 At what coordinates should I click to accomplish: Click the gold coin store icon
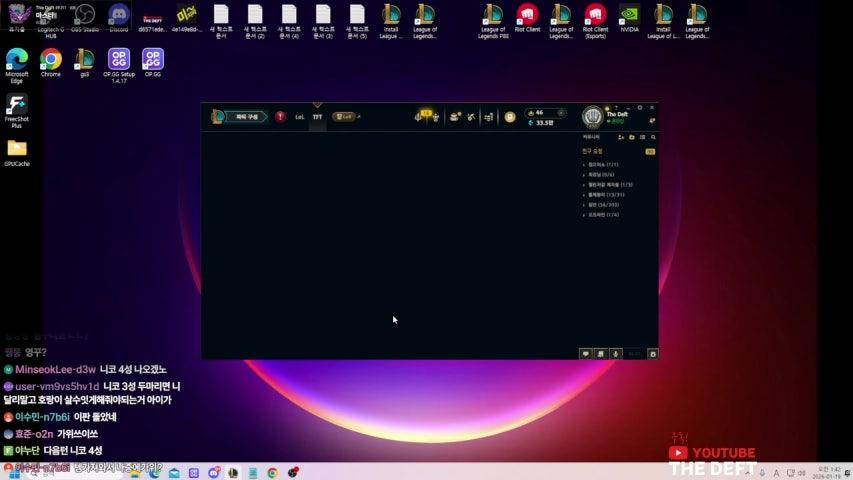(x=510, y=117)
